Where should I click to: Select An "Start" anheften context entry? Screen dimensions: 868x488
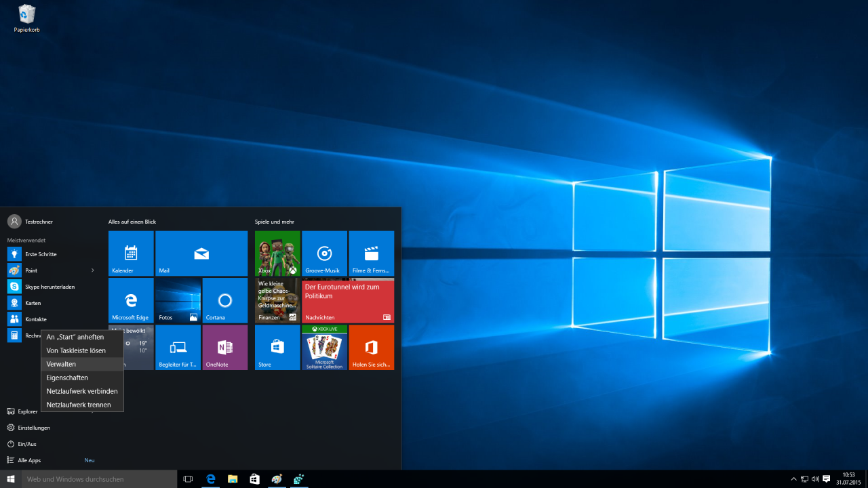(83, 337)
